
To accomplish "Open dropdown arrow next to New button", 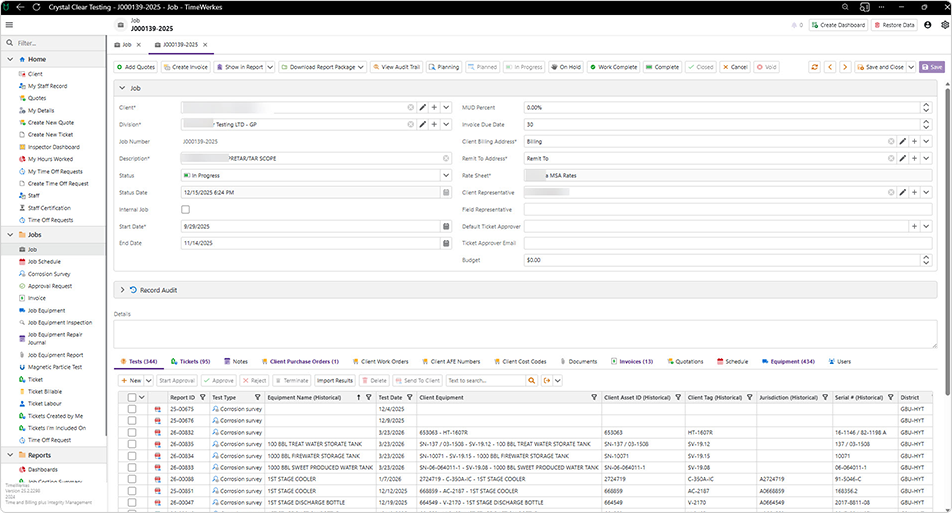I will (148, 381).
